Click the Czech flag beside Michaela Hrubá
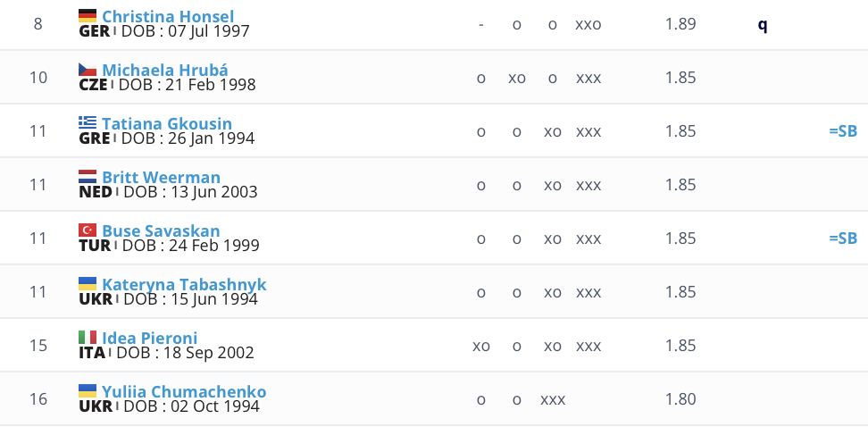This screenshot has width=868, height=427. [88, 69]
